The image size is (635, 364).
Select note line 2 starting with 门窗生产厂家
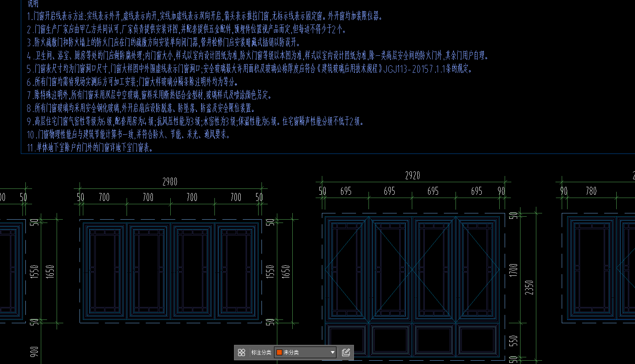click(x=187, y=29)
